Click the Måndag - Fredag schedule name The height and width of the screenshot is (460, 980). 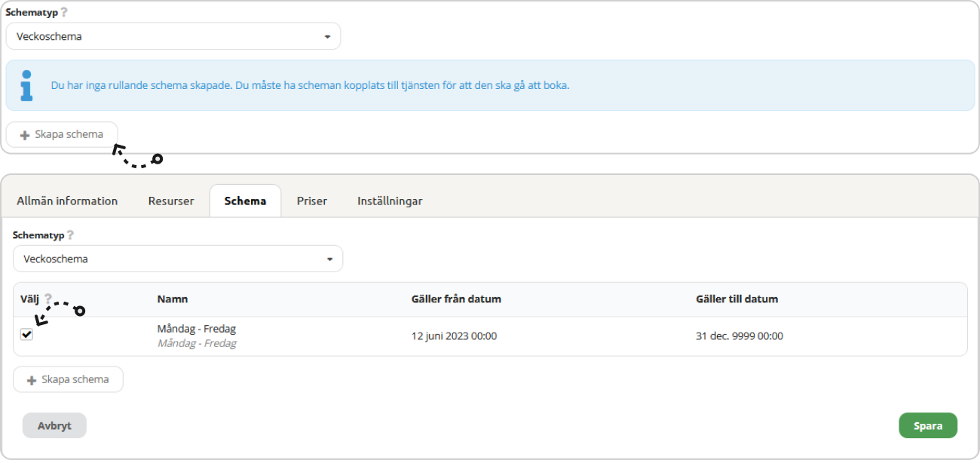pyautogui.click(x=197, y=329)
